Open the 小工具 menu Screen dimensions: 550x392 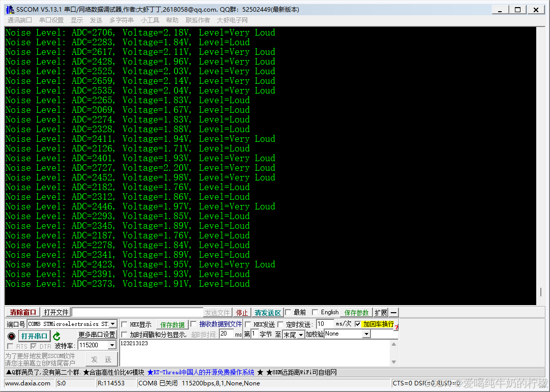point(150,20)
